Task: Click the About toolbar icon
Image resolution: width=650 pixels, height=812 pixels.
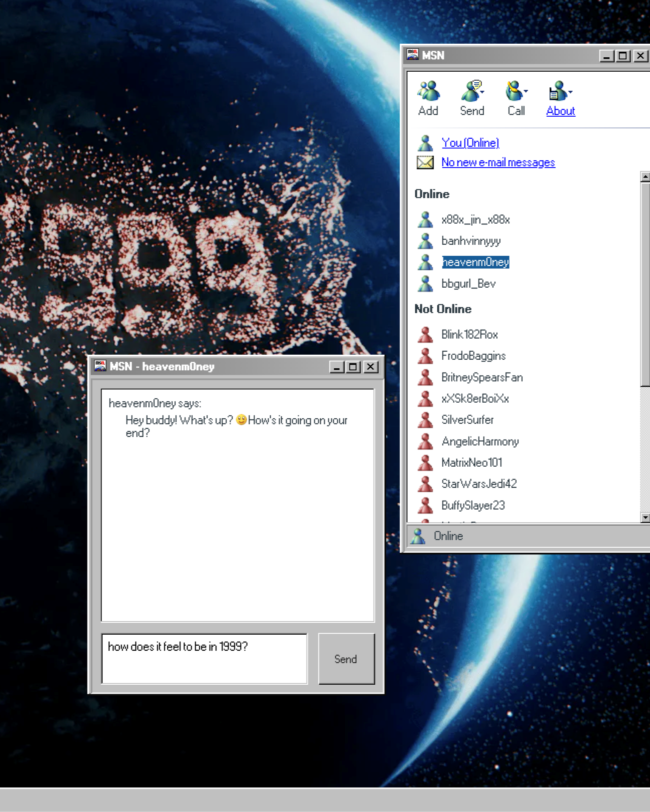Action: click(x=557, y=91)
